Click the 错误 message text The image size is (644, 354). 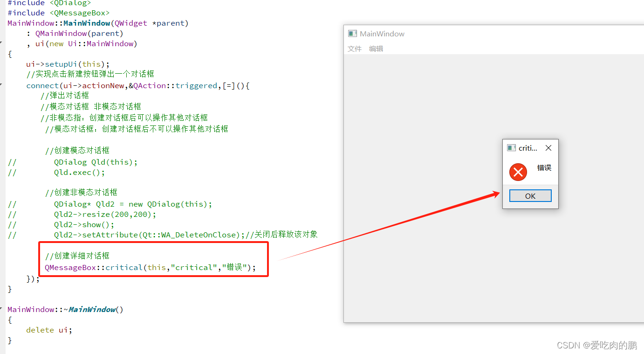coord(544,168)
